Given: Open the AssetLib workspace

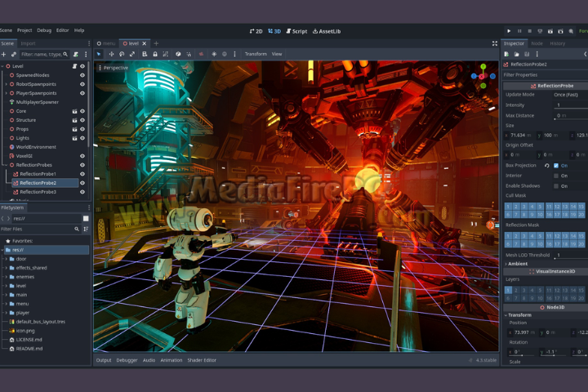Looking at the screenshot, I should (x=327, y=31).
